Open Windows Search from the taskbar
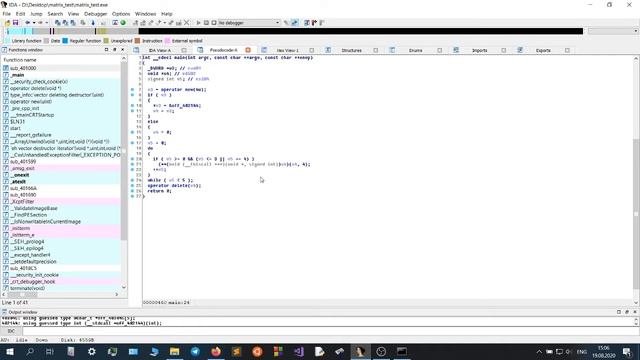The height and width of the screenshot is (360, 640). point(30,351)
